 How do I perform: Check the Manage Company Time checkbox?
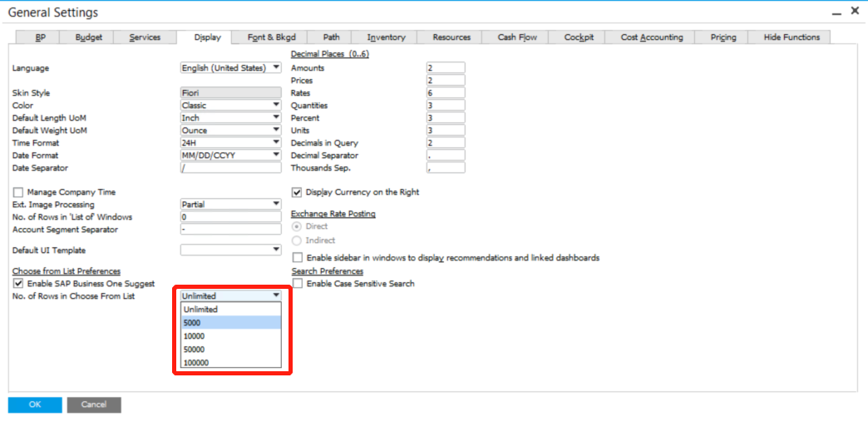click(18, 192)
